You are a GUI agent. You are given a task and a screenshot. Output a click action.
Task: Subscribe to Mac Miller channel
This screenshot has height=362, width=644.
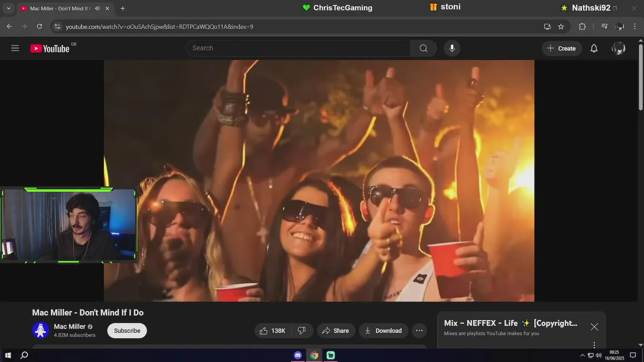[127, 331]
